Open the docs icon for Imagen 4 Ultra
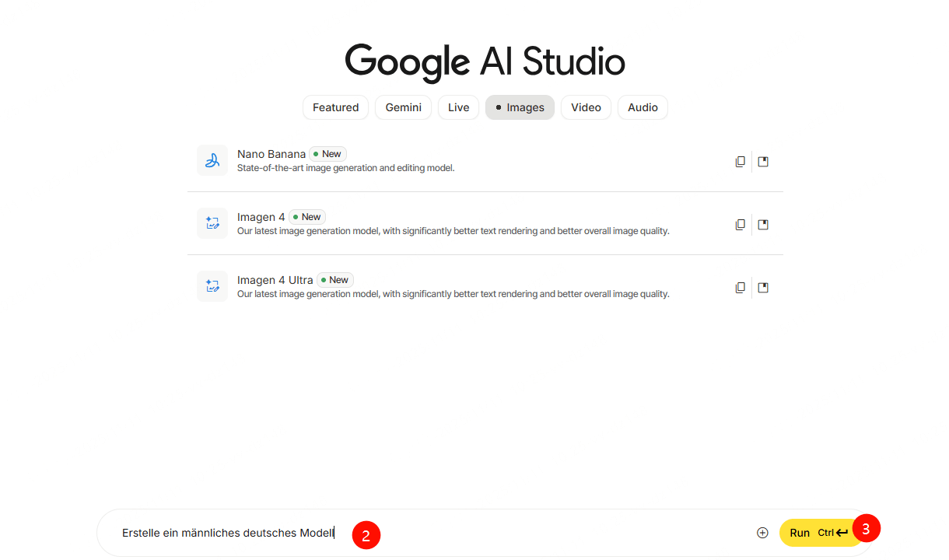949x560 pixels. point(763,288)
